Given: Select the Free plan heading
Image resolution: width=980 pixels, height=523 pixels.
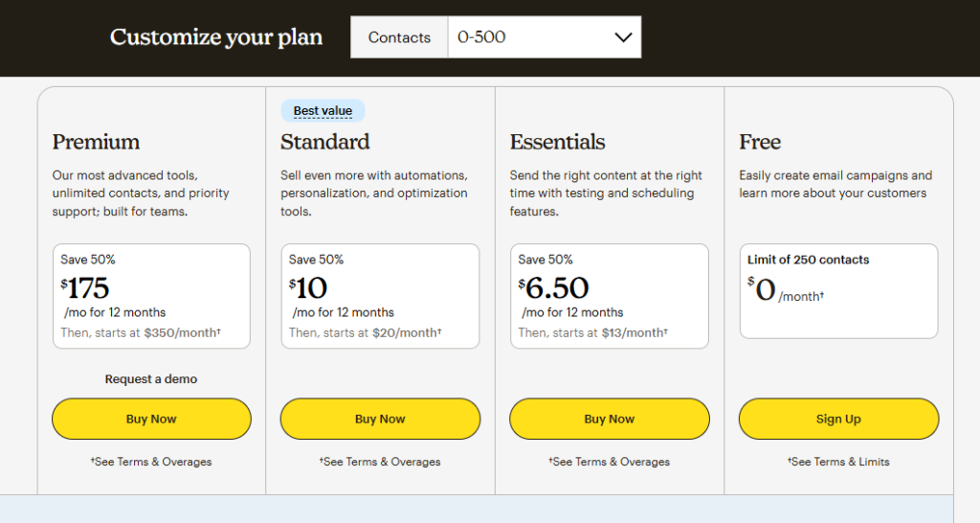Looking at the screenshot, I should point(760,142).
